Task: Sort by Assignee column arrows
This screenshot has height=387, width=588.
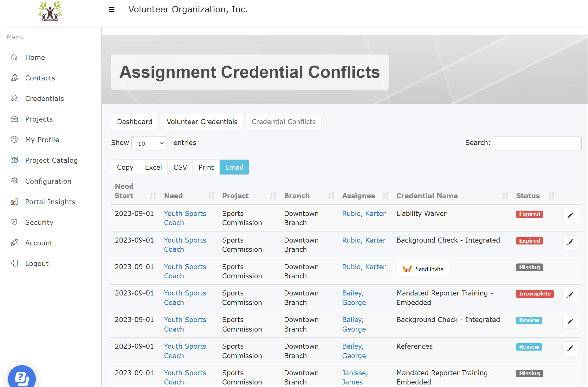Action: pyautogui.click(x=385, y=195)
